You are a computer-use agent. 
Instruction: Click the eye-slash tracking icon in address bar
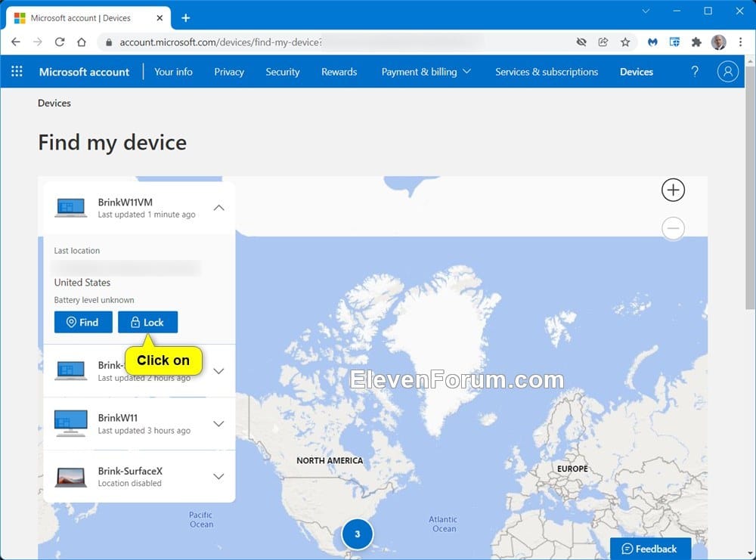tap(581, 42)
